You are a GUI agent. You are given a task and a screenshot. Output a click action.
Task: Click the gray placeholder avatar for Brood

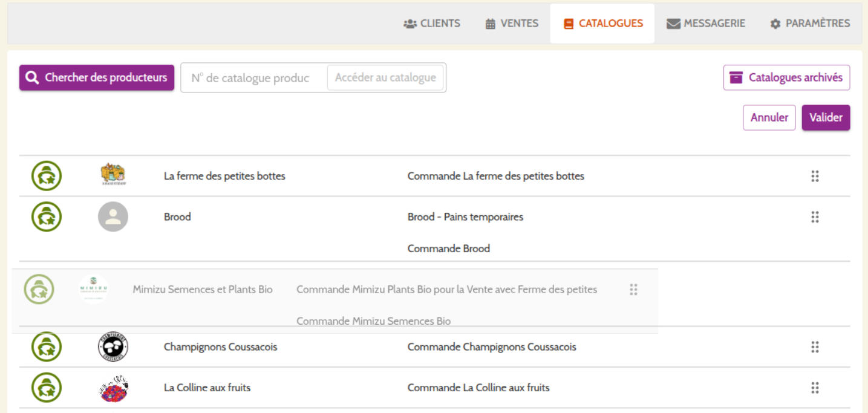[113, 216]
